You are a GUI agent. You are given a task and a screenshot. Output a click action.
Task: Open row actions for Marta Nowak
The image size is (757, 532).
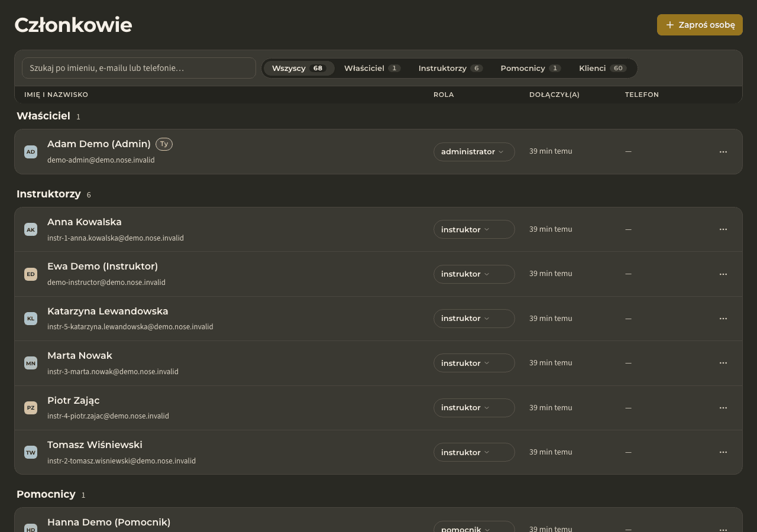tap(723, 363)
